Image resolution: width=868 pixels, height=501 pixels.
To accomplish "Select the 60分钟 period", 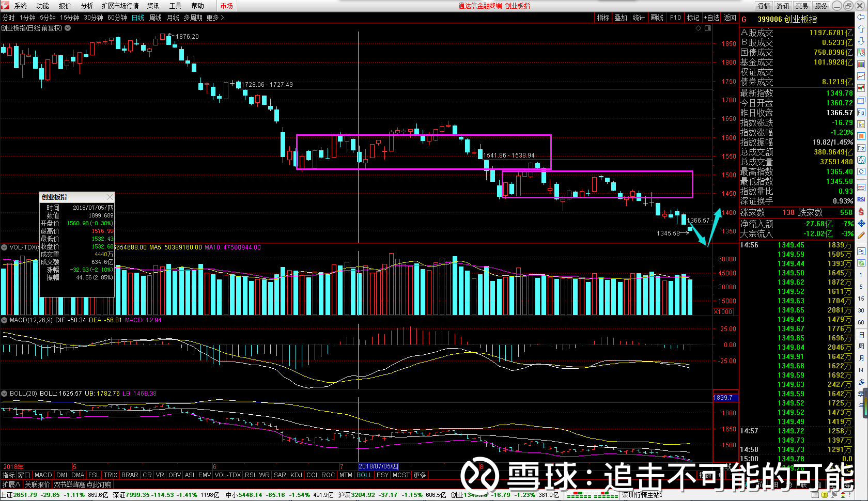I will point(117,18).
